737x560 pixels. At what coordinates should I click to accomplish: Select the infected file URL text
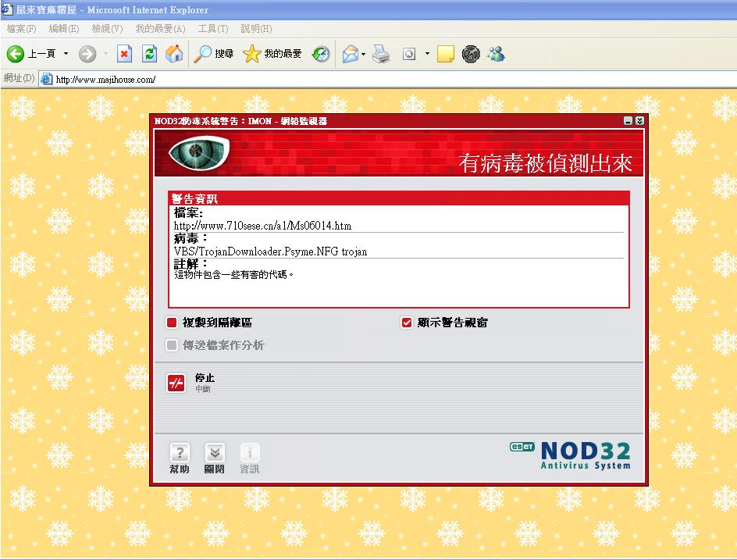pos(263,226)
